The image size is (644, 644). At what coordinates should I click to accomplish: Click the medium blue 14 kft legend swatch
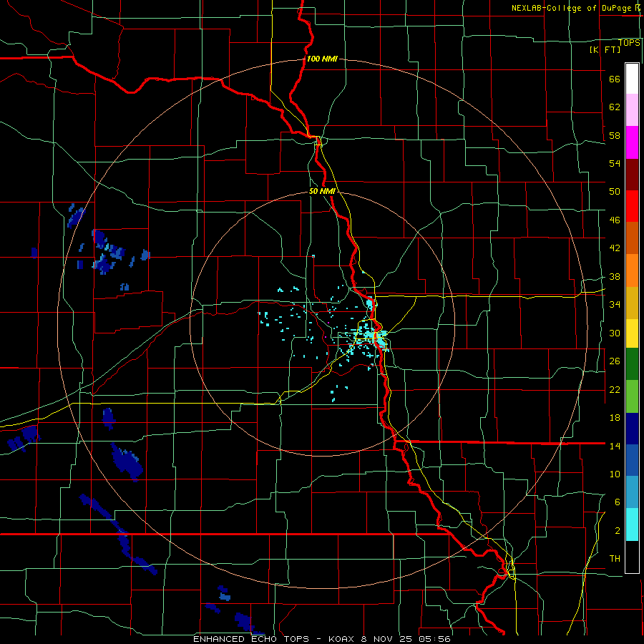click(632, 460)
